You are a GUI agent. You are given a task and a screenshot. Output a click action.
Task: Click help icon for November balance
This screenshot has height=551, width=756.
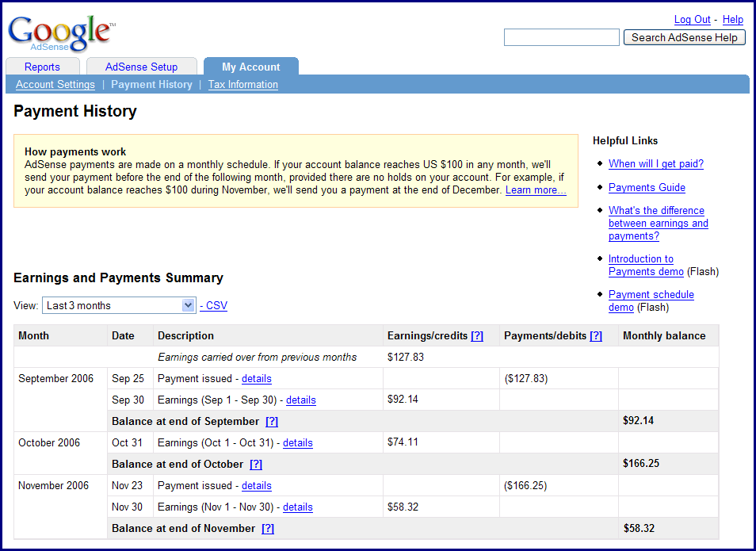(268, 528)
